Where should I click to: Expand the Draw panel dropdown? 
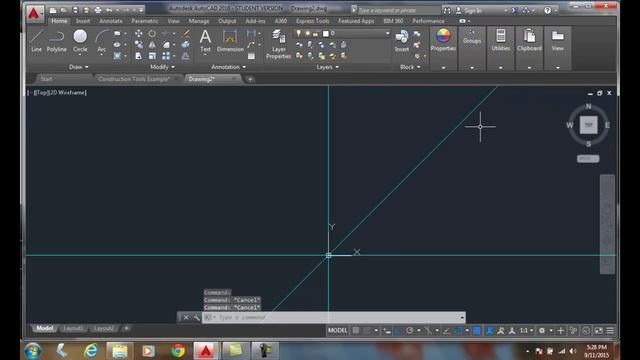[x=78, y=67]
